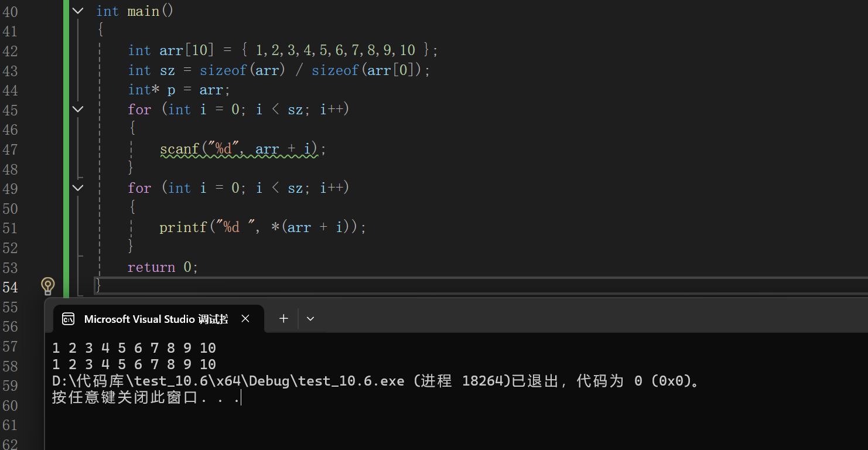Close the debug console tab
Image resolution: width=868 pixels, height=450 pixels.
(245, 318)
